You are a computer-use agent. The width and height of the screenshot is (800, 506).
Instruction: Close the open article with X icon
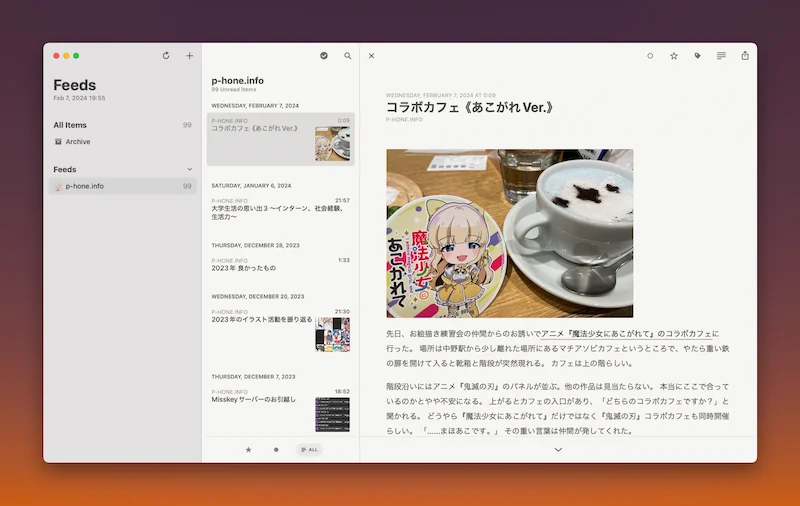(x=371, y=56)
